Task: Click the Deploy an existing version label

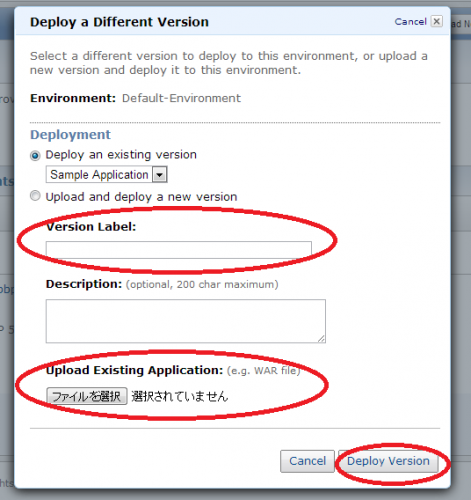Action: pos(121,155)
